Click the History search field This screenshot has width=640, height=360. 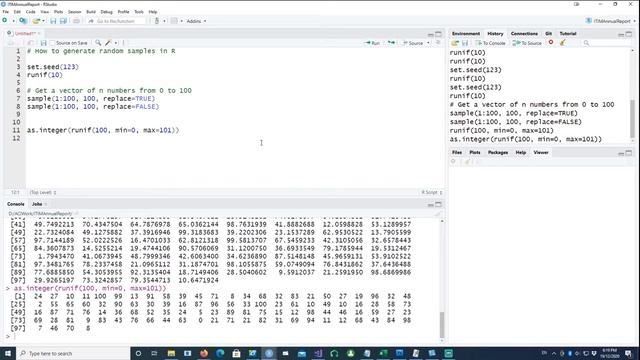[605, 43]
